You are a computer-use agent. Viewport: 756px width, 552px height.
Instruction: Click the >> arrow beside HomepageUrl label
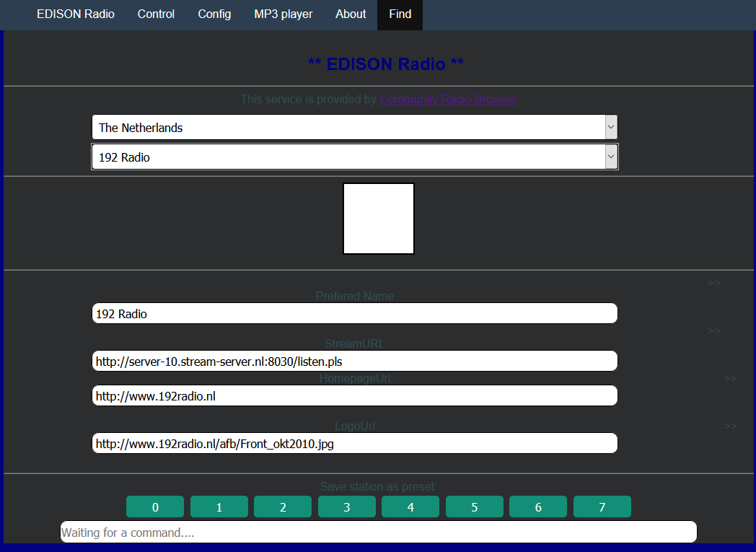coord(731,378)
